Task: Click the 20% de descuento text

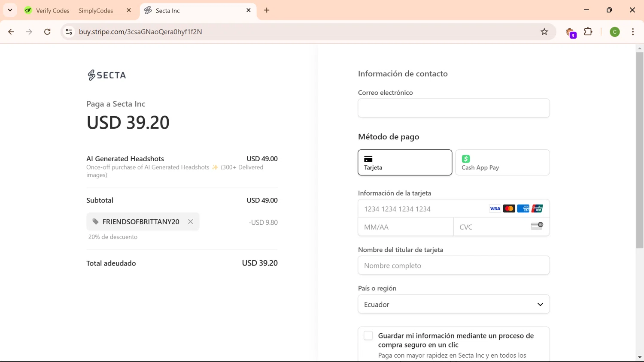Action: (113, 237)
